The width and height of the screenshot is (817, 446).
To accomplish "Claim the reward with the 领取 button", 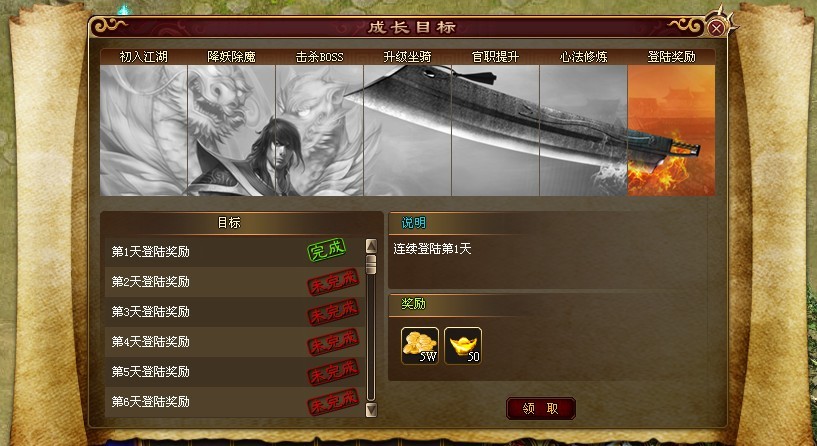I will tap(541, 408).
